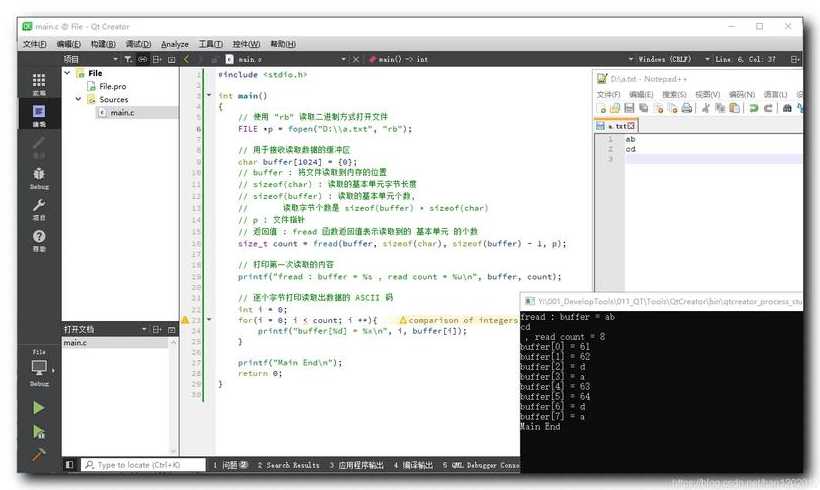Click Save icon in Notepad++ toolbar
820x490 pixels.
tap(630, 108)
